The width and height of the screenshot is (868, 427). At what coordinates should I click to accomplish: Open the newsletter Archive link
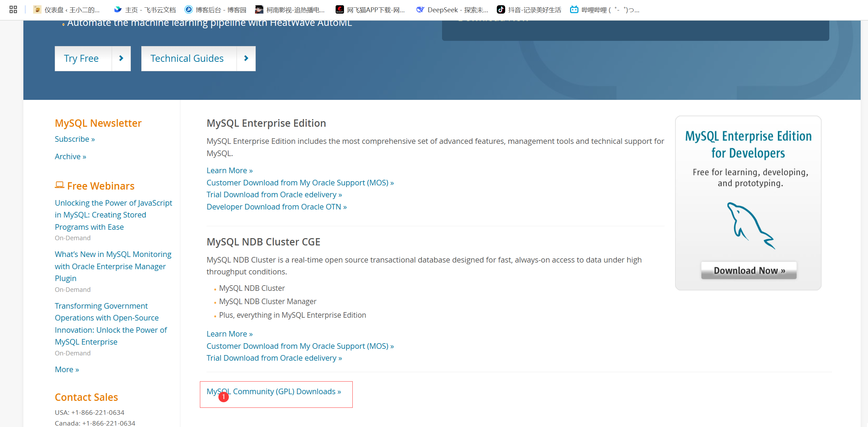click(x=70, y=156)
